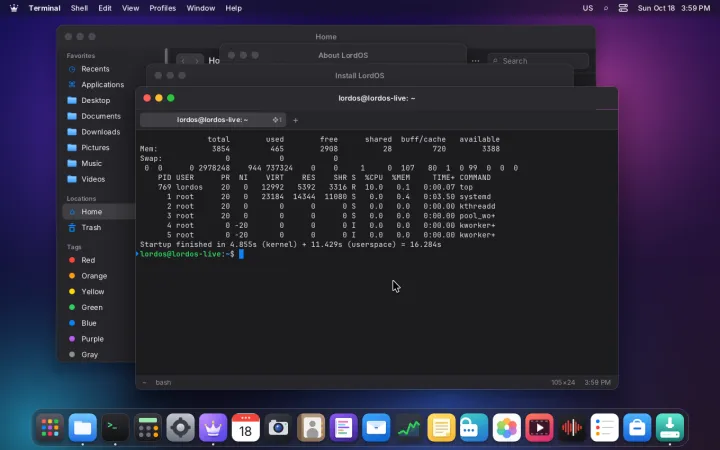
Task: Click the Terminal icon in the dock
Action: (x=115, y=428)
